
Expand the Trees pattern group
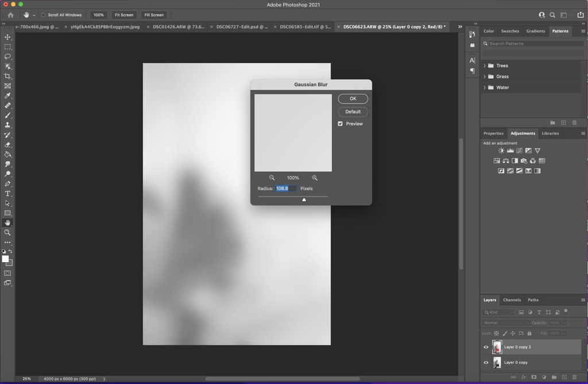pos(485,65)
